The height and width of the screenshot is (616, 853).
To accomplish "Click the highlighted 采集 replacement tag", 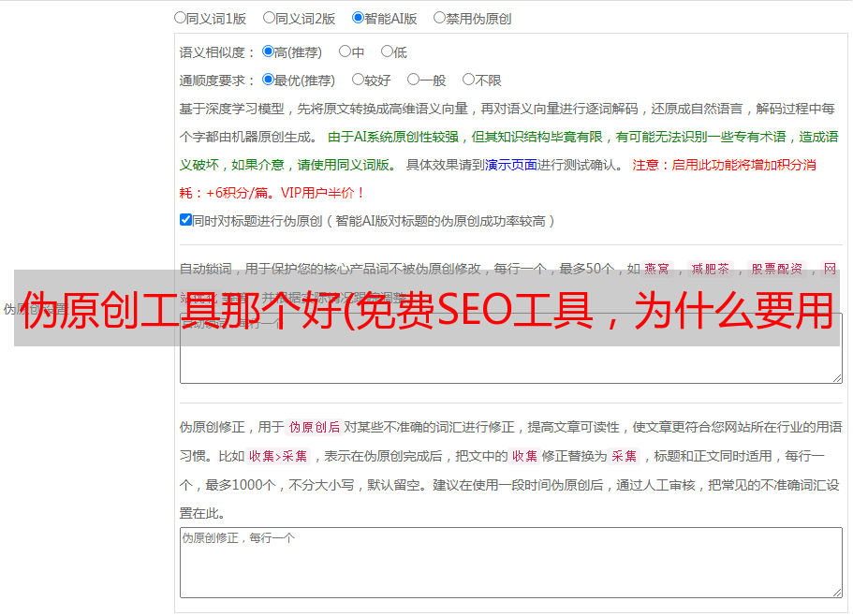I will (x=624, y=456).
